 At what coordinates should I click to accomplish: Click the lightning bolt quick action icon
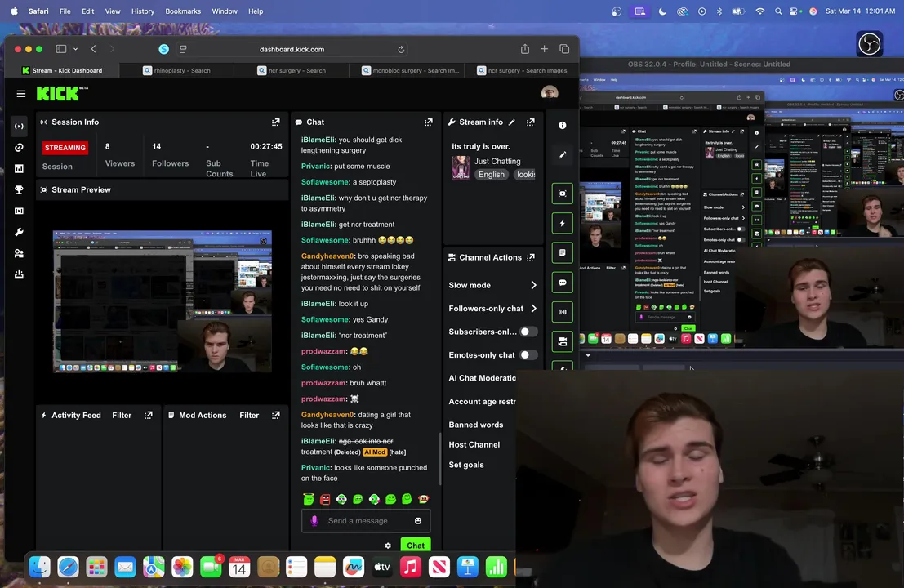562,223
